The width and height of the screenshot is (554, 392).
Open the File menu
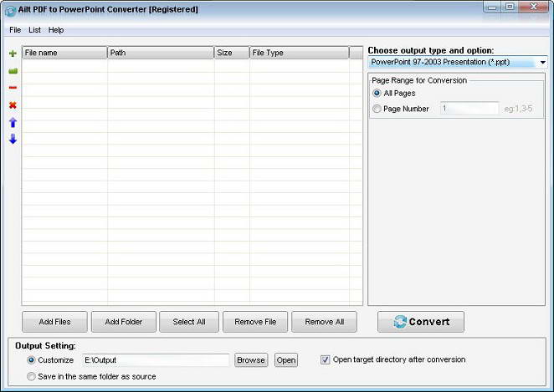click(15, 30)
